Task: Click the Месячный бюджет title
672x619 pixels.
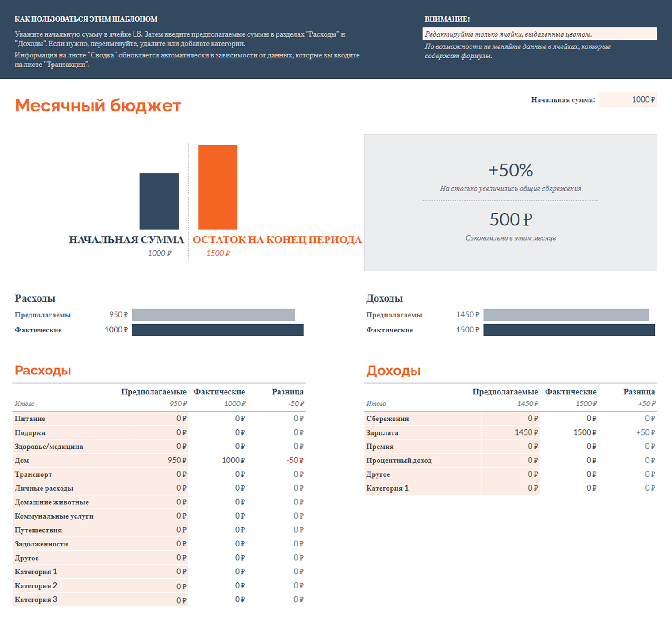Action: pos(98,106)
